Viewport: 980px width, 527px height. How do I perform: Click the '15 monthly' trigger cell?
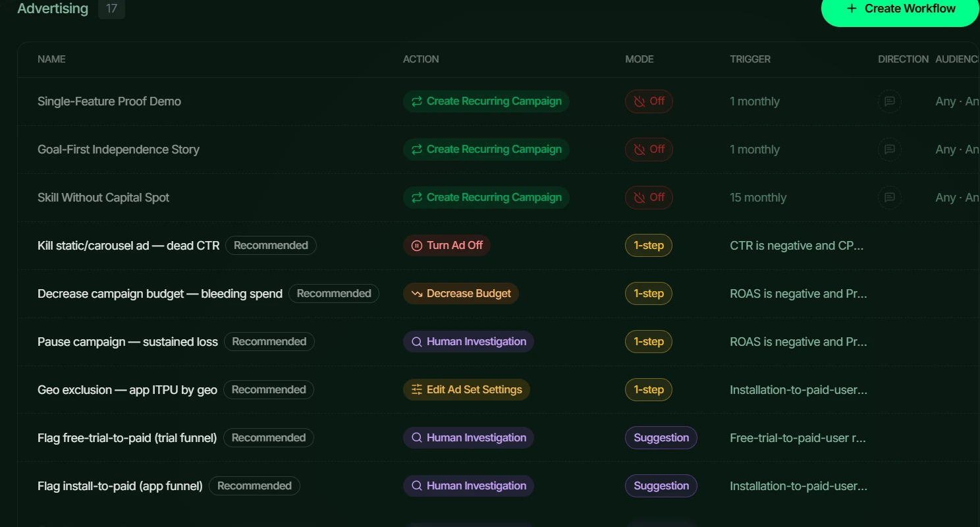pyautogui.click(x=758, y=198)
